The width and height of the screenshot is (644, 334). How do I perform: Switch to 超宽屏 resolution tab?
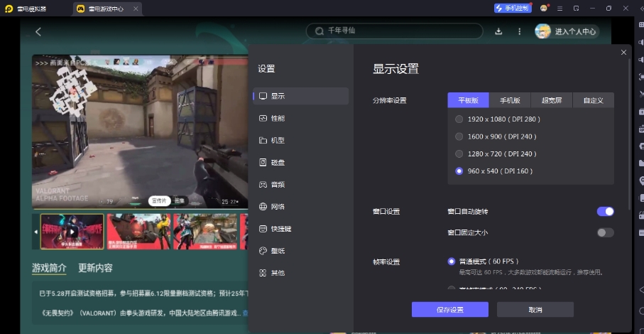coord(552,100)
